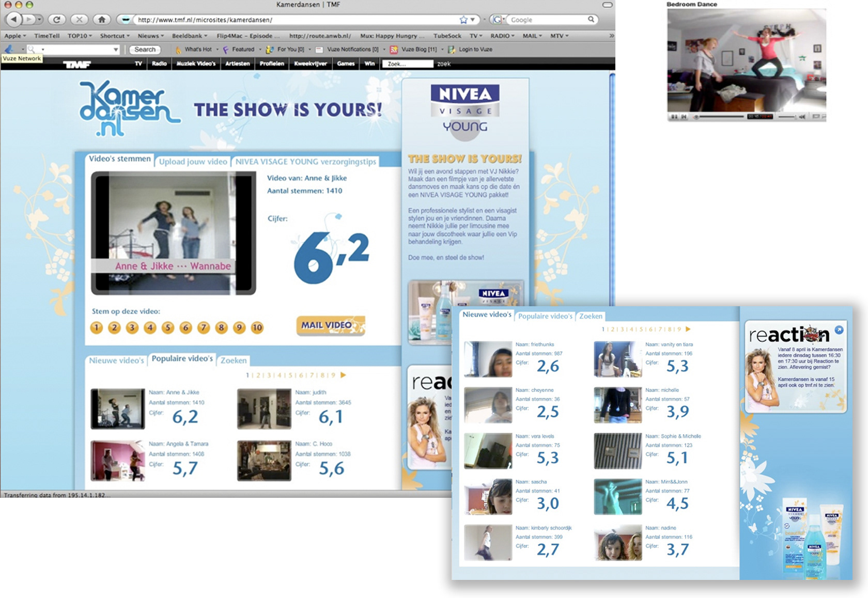This screenshot has width=868, height=598.
Task: Mute the Bedroom Dance video speaker icon
Action: click(802, 117)
